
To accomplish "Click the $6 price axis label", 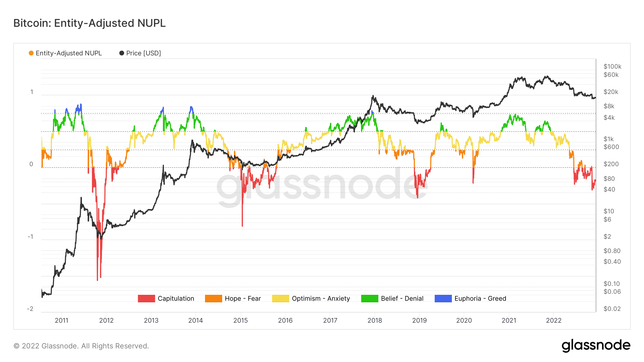I will (608, 219).
